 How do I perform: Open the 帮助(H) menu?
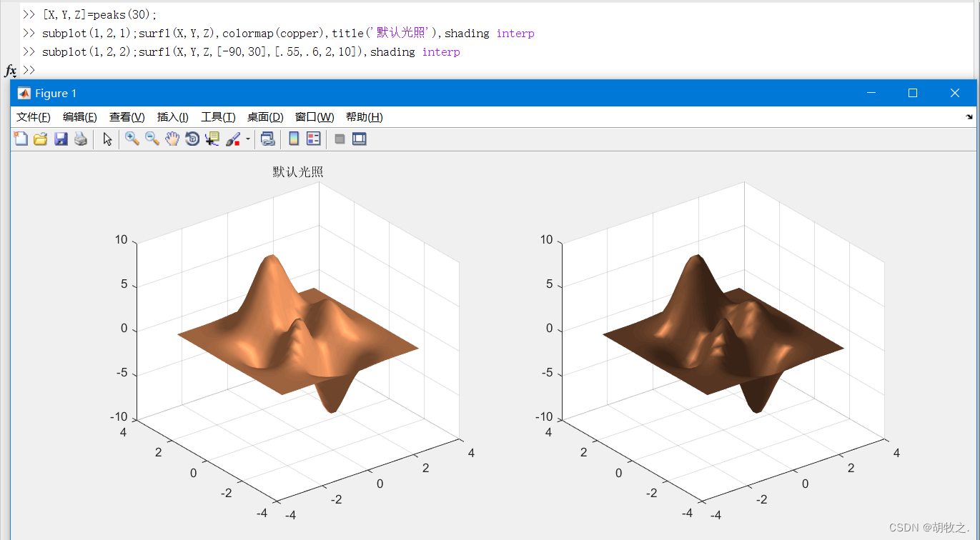pyautogui.click(x=365, y=117)
